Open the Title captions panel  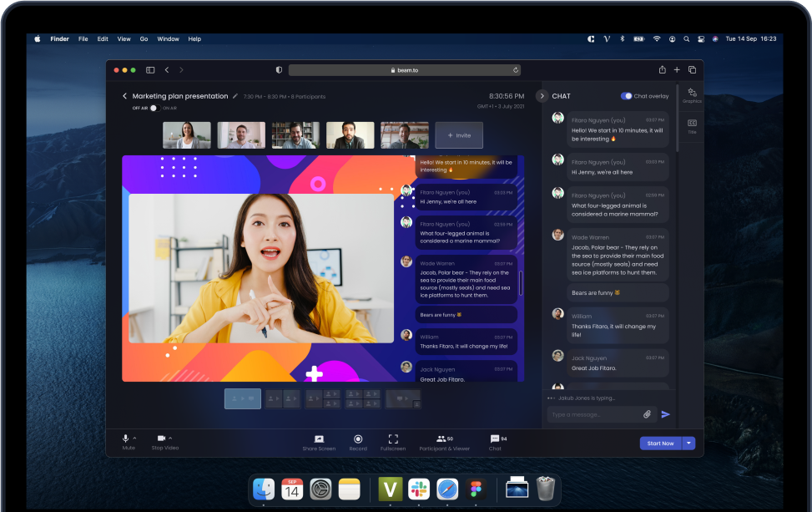pos(693,126)
